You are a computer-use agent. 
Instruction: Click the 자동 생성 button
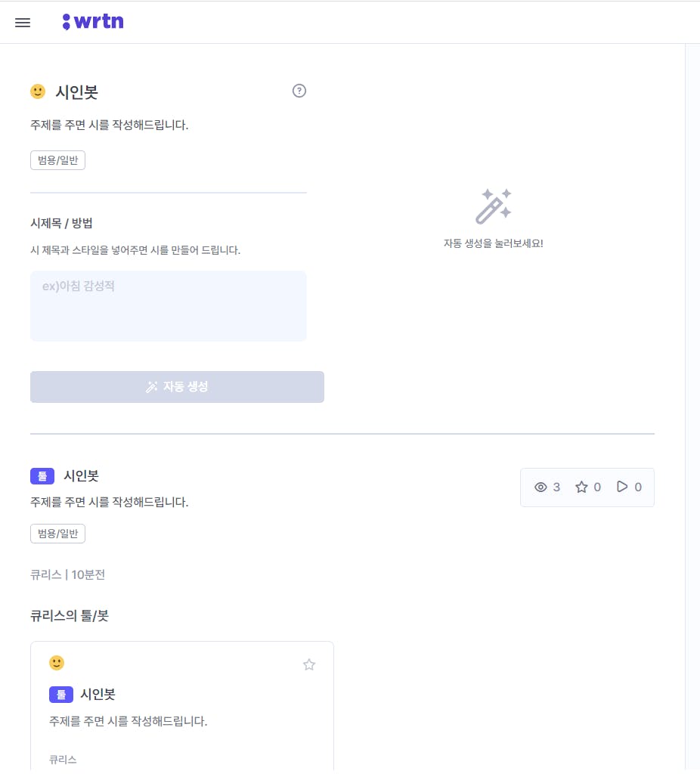pos(177,386)
